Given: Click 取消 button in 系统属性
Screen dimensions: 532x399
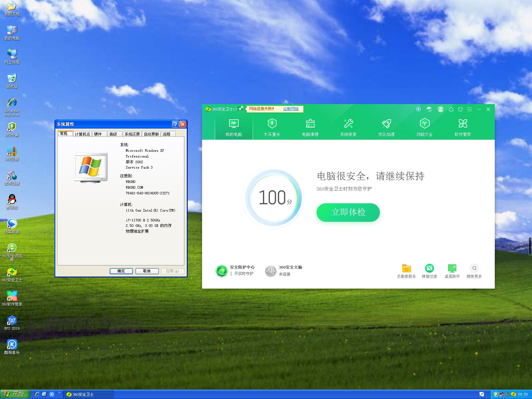Looking at the screenshot, I should point(147,271).
